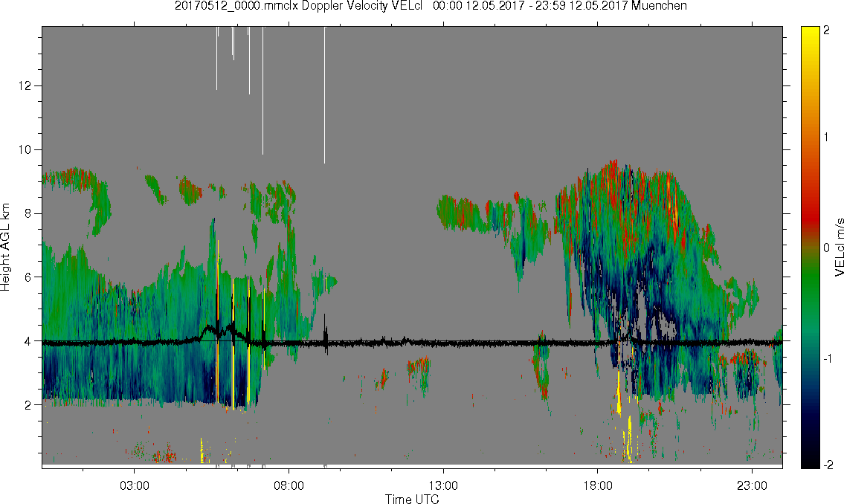The image size is (844, 504).
Task: Click the 4 km height tick label
Action: (x=28, y=341)
